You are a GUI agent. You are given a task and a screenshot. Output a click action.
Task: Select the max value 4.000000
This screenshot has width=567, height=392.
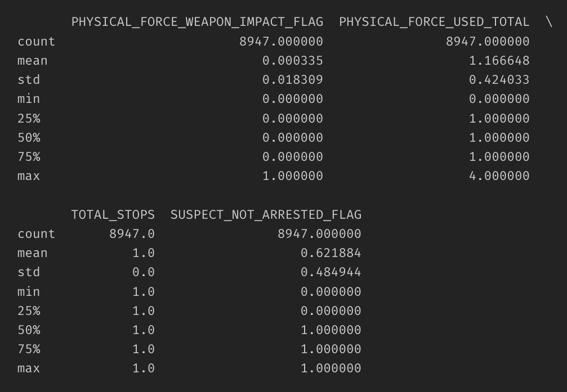click(x=499, y=176)
